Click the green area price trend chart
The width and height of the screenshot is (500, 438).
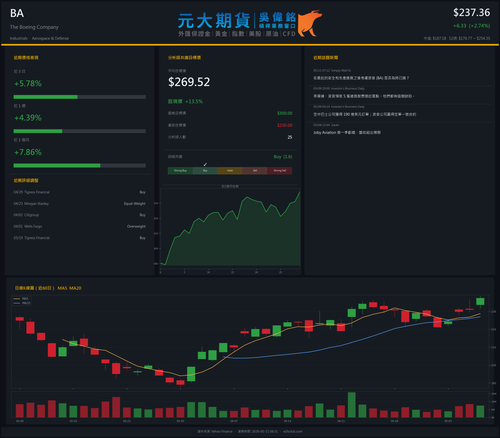click(x=230, y=230)
